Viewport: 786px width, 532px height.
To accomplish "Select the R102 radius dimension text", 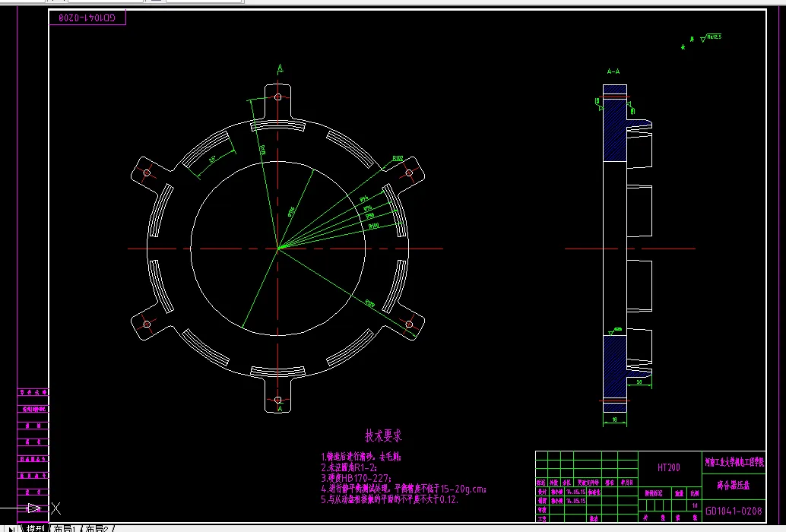I will coord(398,158).
